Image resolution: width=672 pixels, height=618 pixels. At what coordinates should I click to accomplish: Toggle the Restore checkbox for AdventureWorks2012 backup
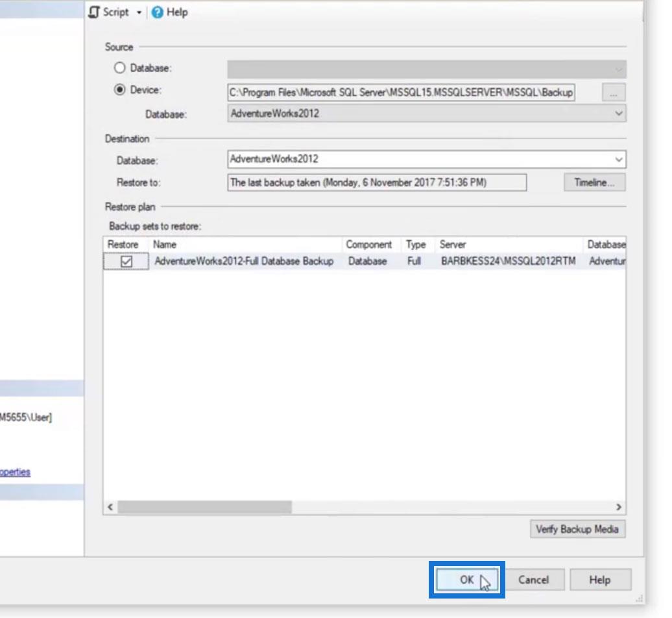click(126, 261)
